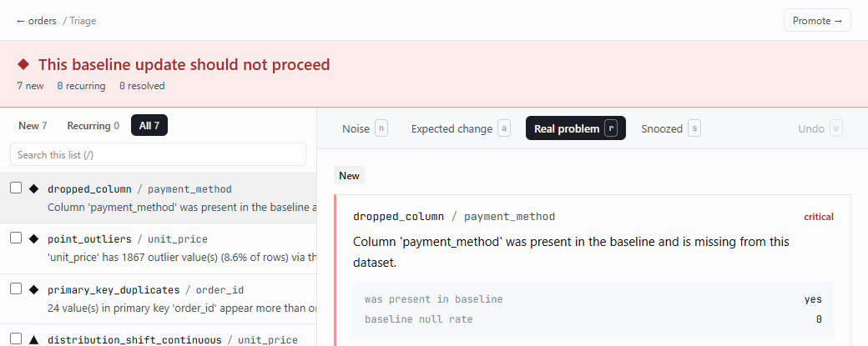This screenshot has height=346, width=868.
Task: Click '0 recurring' count in banner
Action: pyautogui.click(x=82, y=86)
